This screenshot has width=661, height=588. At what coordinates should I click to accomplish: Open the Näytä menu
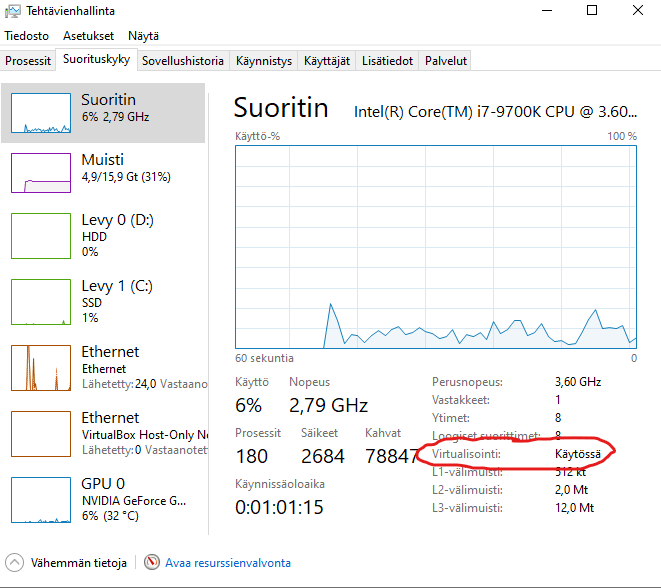click(x=143, y=35)
